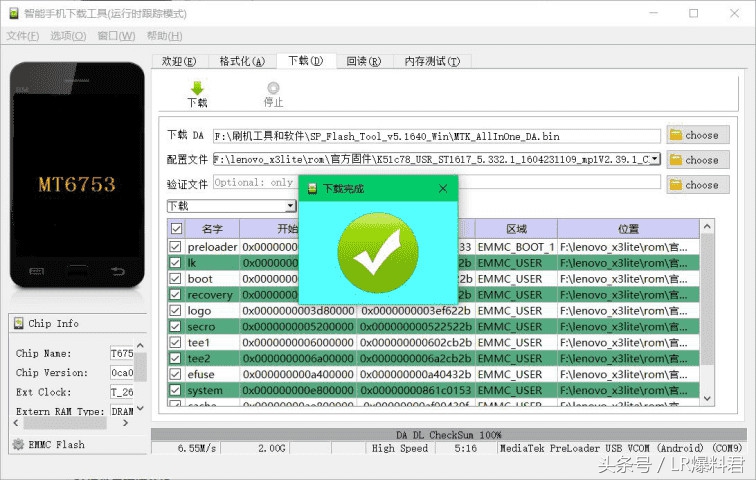Switch to the 回读(R) tab
The height and width of the screenshot is (480, 756).
364,61
